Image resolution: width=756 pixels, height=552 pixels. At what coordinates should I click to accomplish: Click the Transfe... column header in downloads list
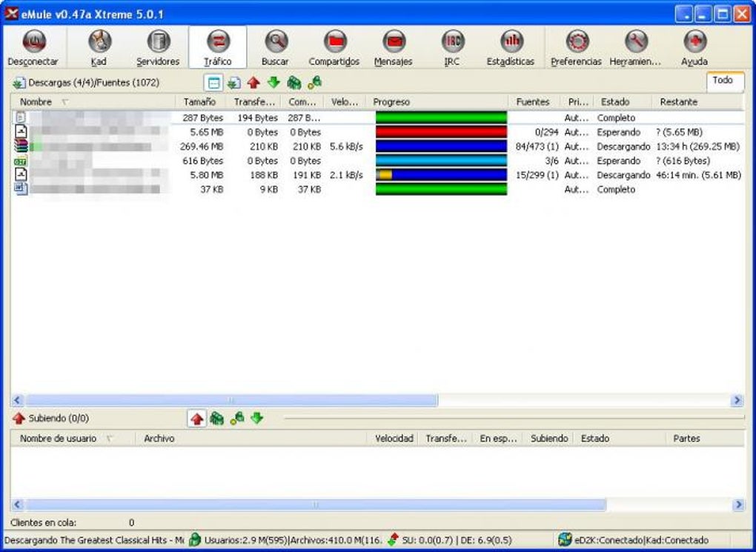coord(253,102)
